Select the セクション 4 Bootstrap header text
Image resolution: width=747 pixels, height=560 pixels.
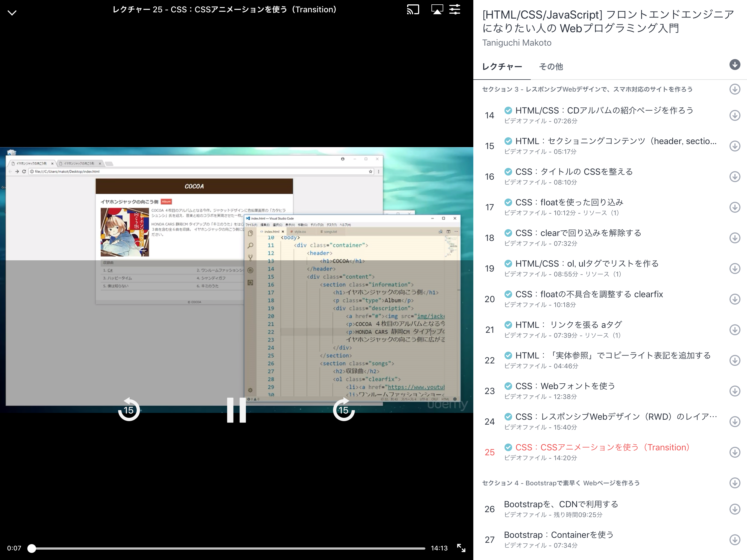click(561, 483)
